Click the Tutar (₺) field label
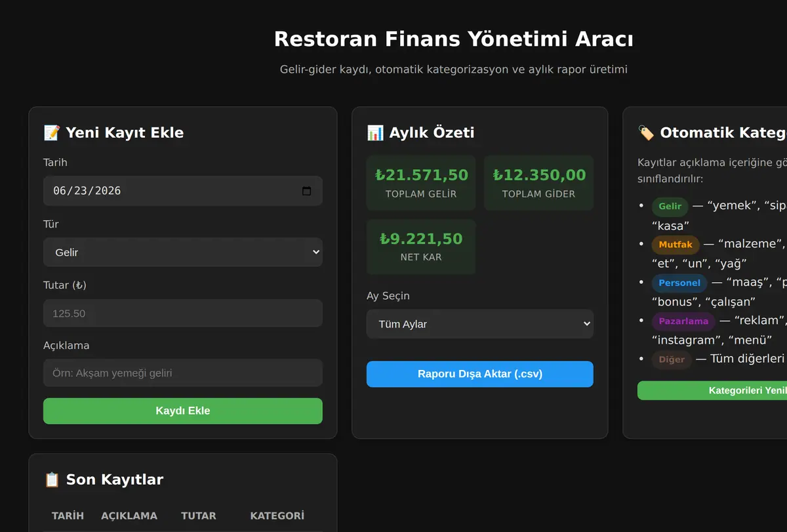The height and width of the screenshot is (532, 787). pyautogui.click(x=65, y=285)
